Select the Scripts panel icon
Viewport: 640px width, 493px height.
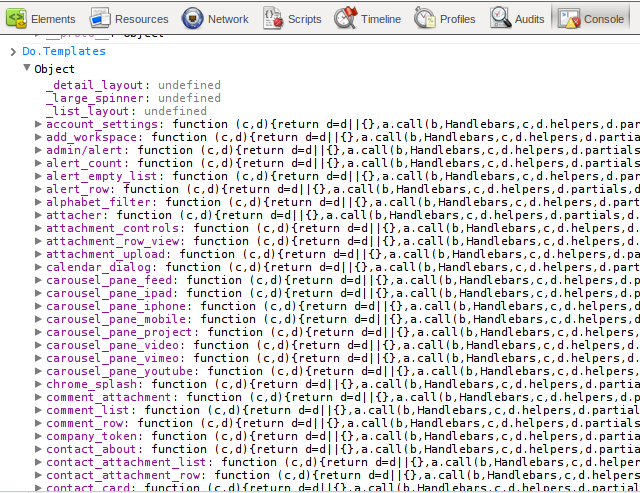273,18
